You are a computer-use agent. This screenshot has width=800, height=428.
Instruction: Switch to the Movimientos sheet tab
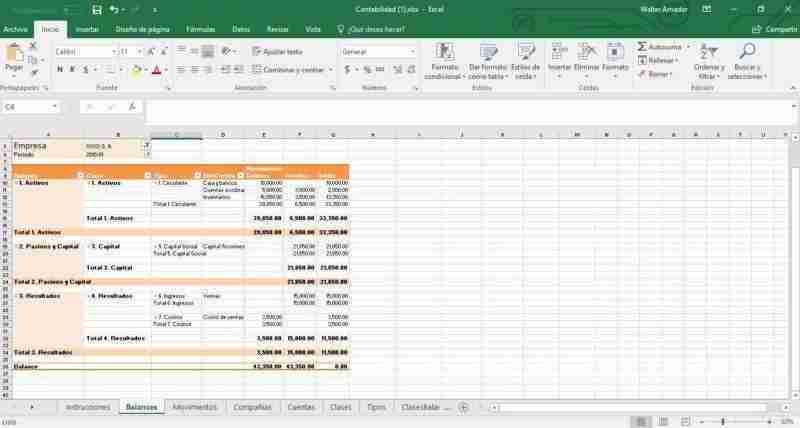[195, 408]
